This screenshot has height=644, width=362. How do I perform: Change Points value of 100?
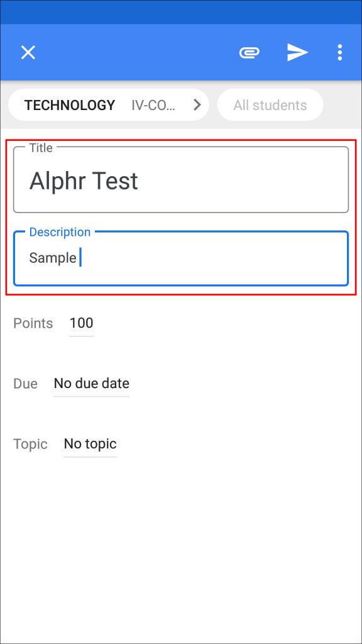pos(81,323)
